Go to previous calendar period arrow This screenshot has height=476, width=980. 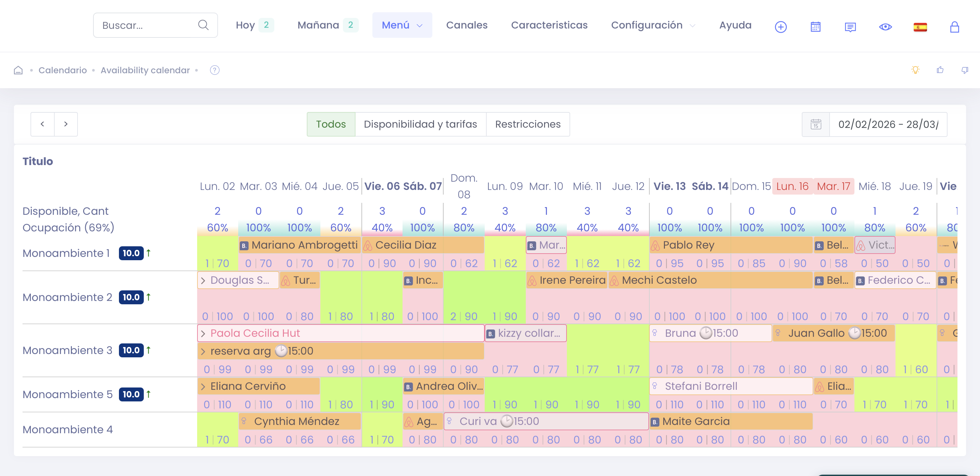[x=42, y=124]
